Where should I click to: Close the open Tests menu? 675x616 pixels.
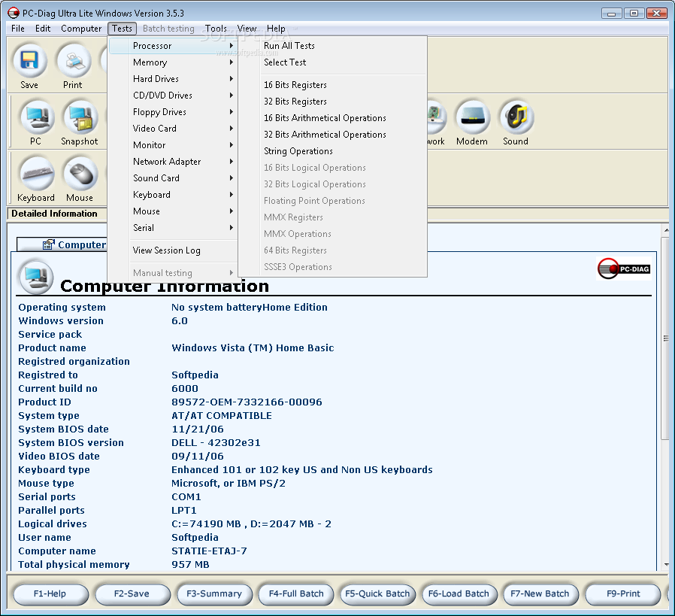point(123,29)
